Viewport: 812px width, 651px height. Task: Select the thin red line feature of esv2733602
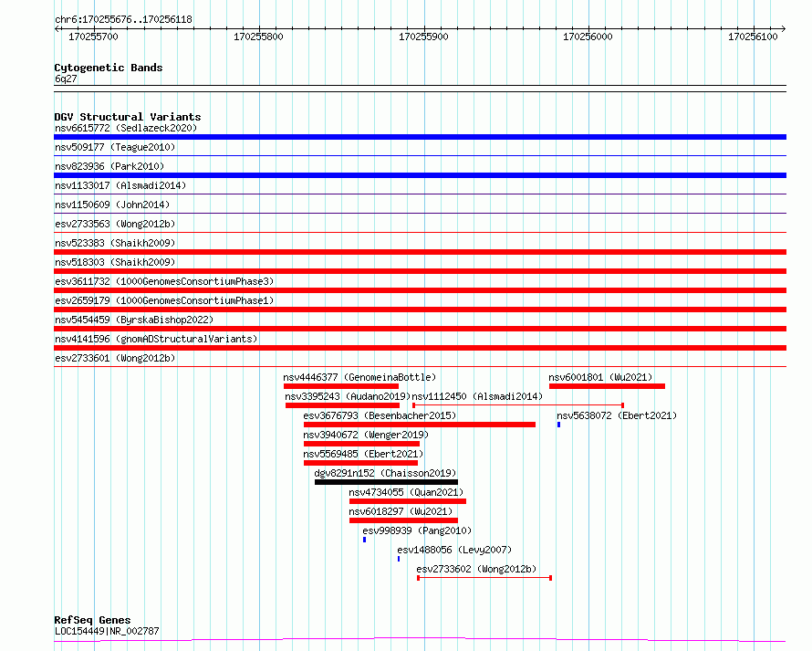click(484, 578)
